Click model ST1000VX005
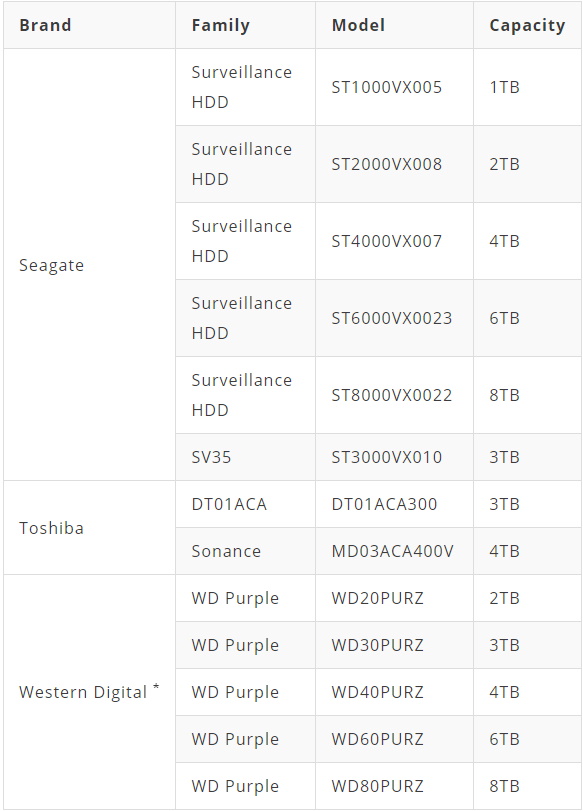Viewport: 583px width, 811px height. [386, 87]
